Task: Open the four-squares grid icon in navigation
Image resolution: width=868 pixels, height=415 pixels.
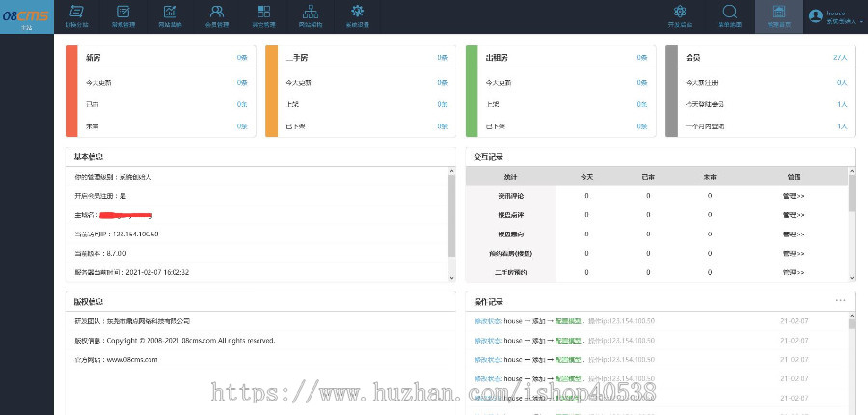Action: pyautogui.click(x=264, y=11)
